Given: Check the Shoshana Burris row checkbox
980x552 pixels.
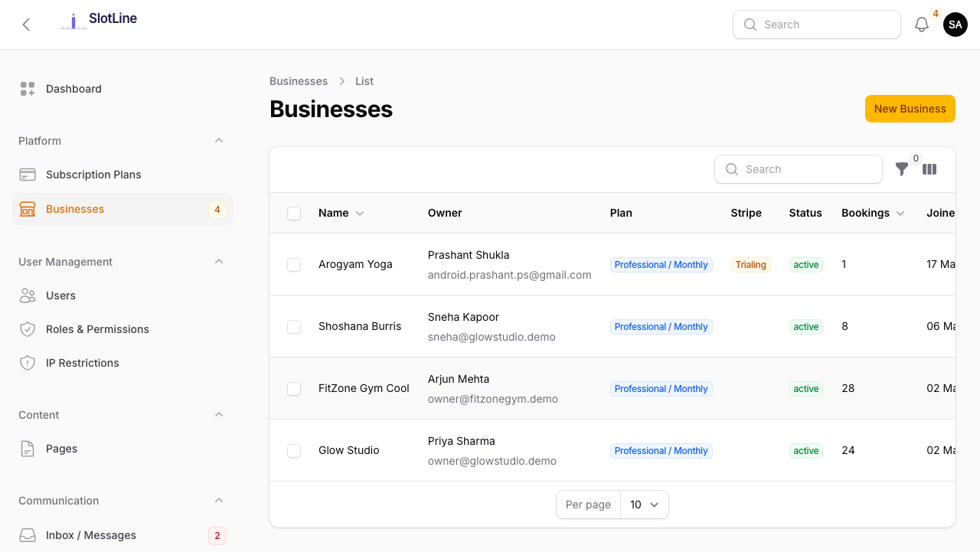Looking at the screenshot, I should [x=294, y=327].
